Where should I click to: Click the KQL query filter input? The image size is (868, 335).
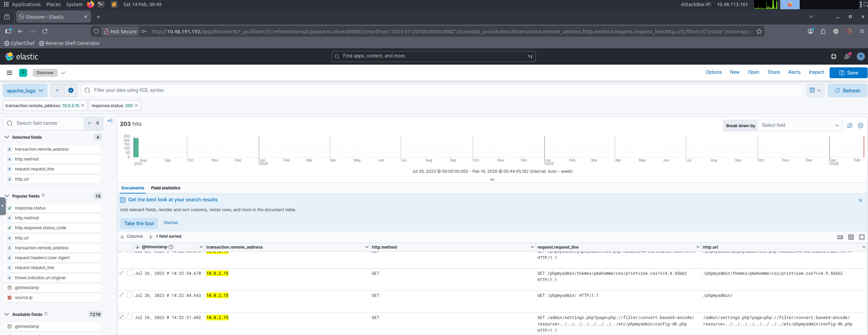pyautogui.click(x=442, y=90)
